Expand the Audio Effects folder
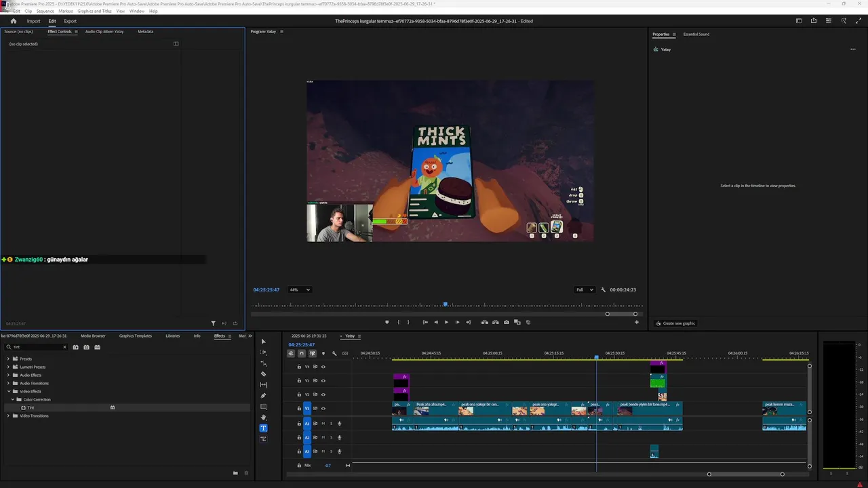This screenshot has width=868, height=488. pos(8,375)
